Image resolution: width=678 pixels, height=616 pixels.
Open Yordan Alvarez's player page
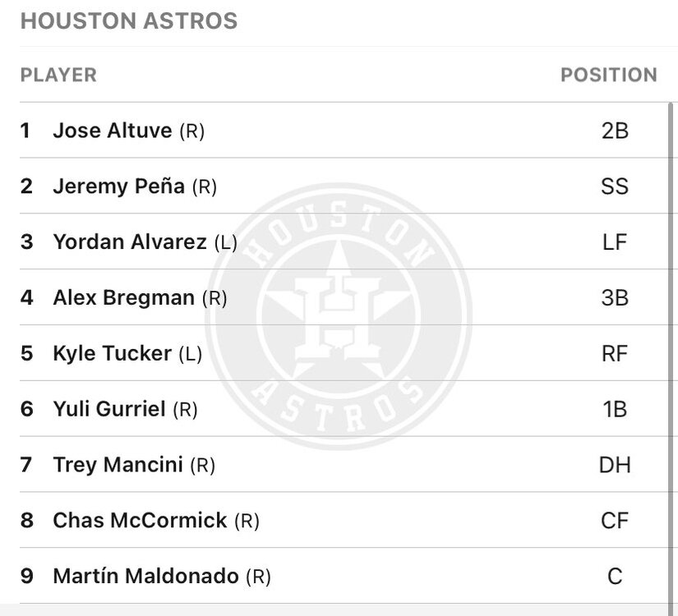click(129, 242)
